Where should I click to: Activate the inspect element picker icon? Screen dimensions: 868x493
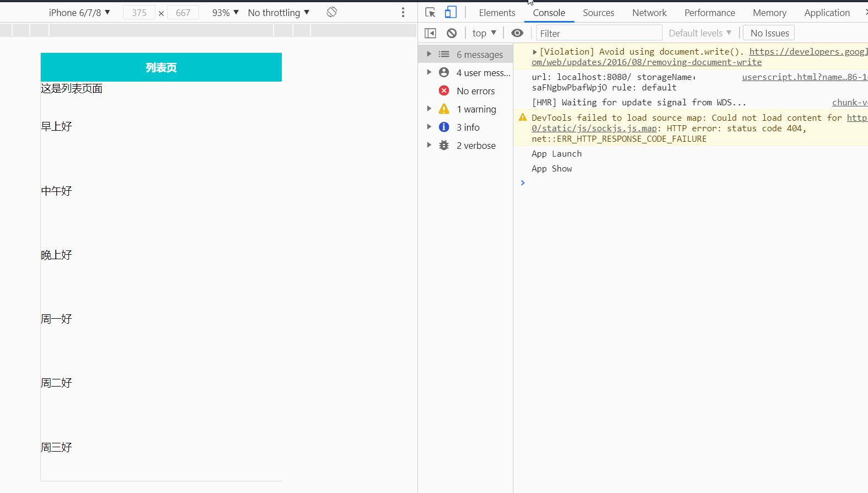click(x=431, y=12)
